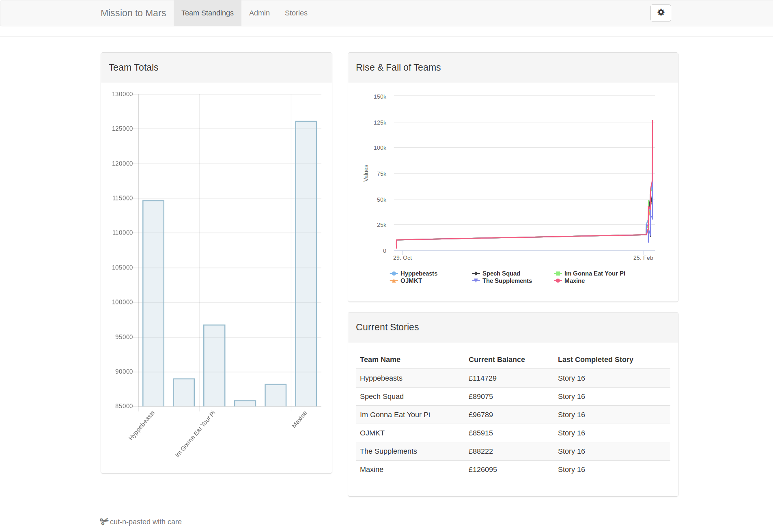
Task: Click the Last Completed Story column header
Action: (x=595, y=360)
